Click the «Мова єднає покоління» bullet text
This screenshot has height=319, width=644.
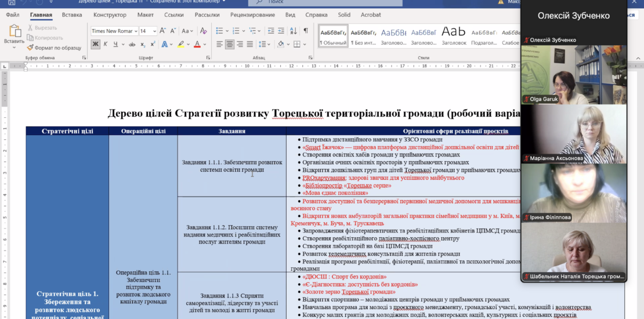point(335,193)
